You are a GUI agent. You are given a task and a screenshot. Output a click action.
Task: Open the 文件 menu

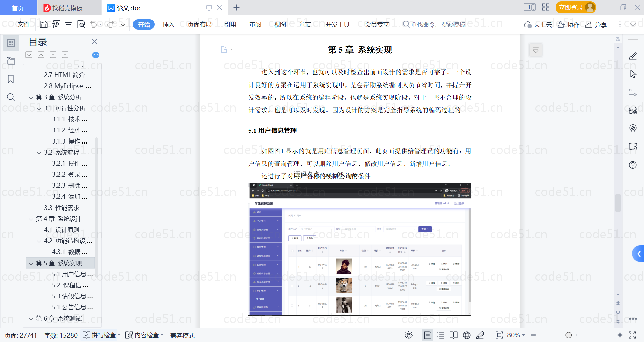pyautogui.click(x=19, y=24)
